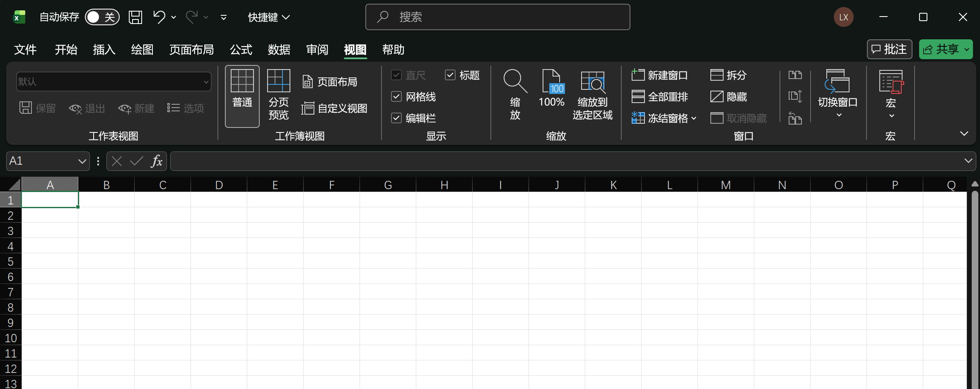The height and width of the screenshot is (389, 980).
Task: Click 缩放到选定区域 zoom to selection
Action: (592, 95)
